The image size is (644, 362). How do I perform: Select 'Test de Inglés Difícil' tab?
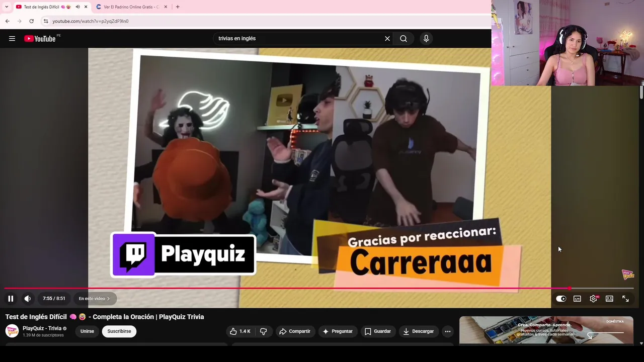41,7
